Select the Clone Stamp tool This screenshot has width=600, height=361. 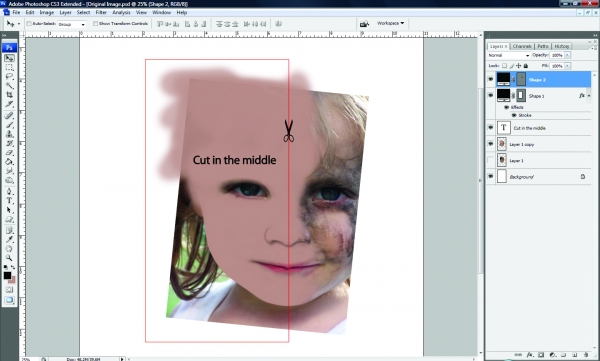click(x=10, y=134)
